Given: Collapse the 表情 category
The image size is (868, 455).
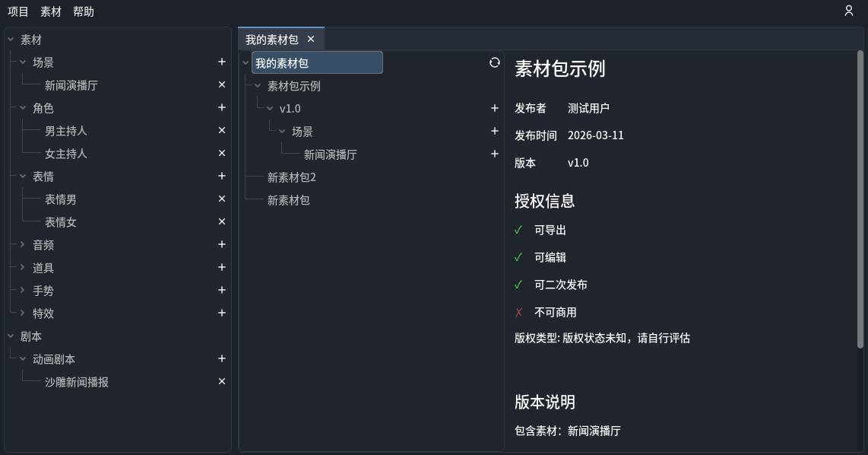Looking at the screenshot, I should (x=23, y=177).
